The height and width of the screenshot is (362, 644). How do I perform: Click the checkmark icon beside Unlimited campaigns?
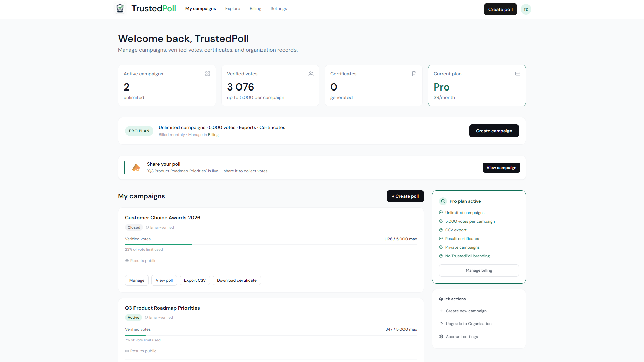[x=441, y=213]
